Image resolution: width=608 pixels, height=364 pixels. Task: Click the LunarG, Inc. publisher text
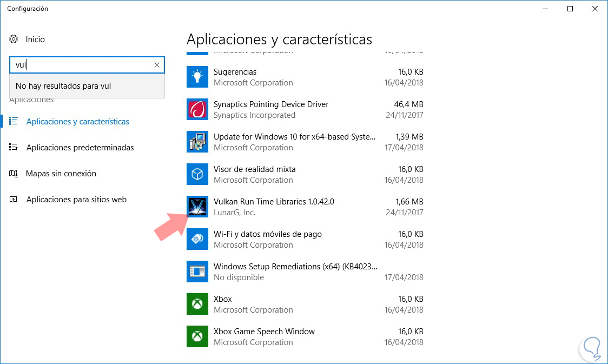(x=234, y=213)
